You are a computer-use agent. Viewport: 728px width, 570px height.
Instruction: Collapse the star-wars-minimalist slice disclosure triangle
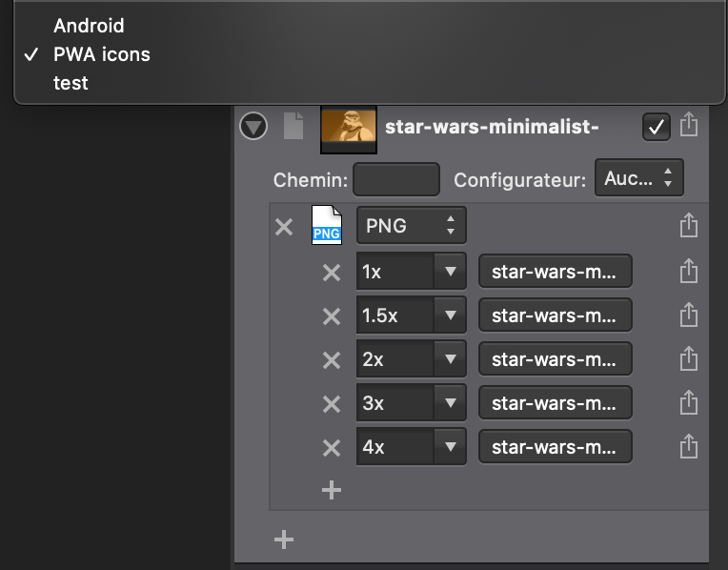(253, 126)
